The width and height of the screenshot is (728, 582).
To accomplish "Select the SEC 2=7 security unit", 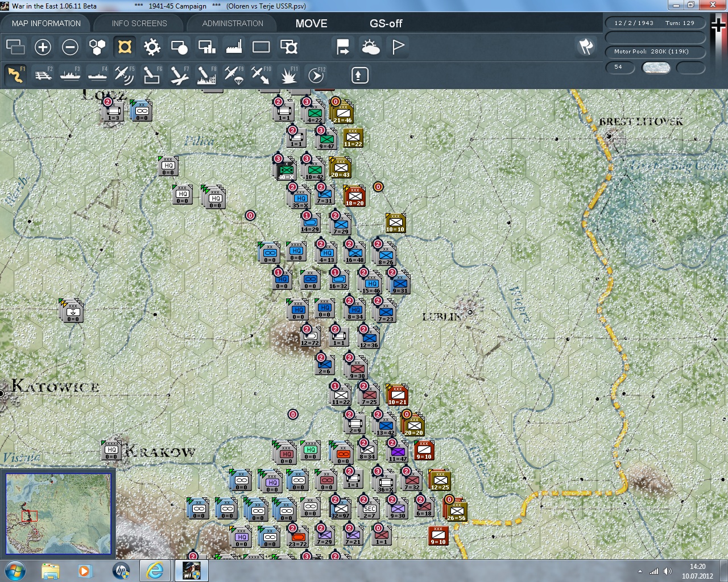I will click(x=370, y=510).
